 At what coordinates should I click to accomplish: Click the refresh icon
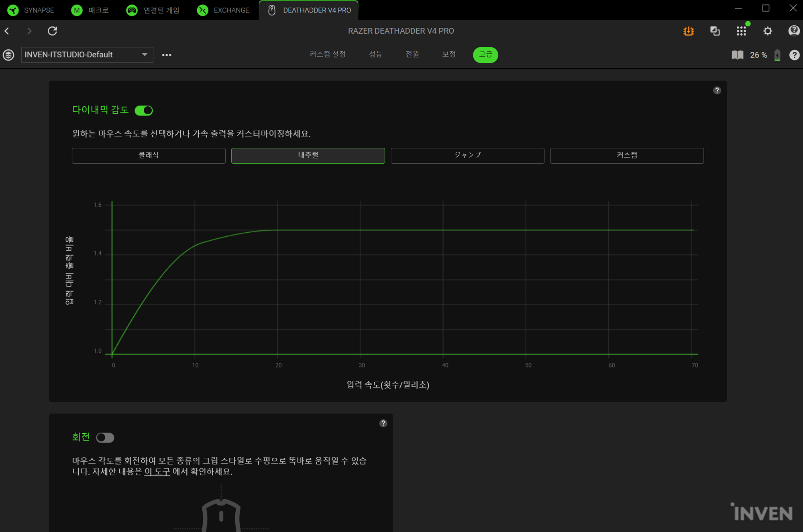(x=52, y=31)
